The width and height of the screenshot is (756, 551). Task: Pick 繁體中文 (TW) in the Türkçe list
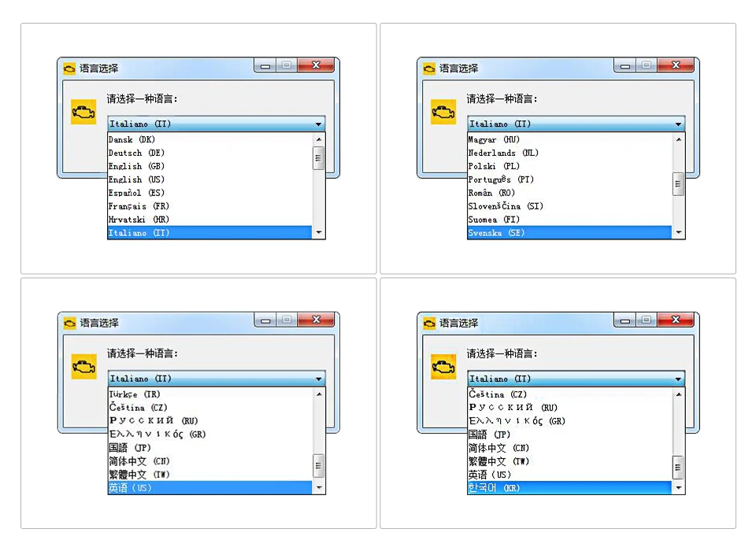[x=210, y=475]
